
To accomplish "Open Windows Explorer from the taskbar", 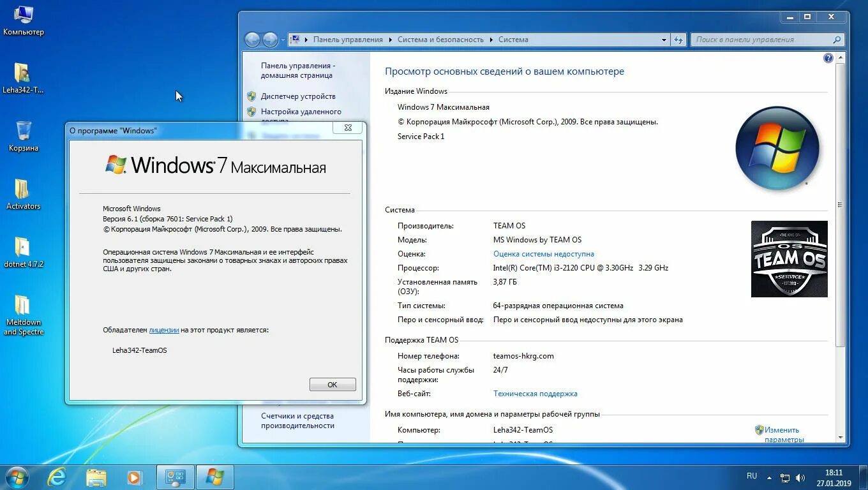I will [96, 477].
